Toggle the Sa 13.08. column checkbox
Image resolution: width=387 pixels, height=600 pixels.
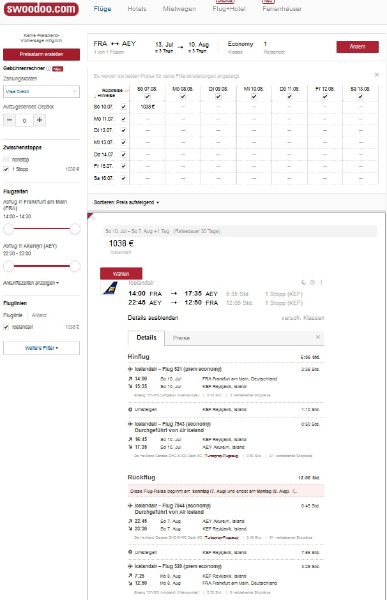[360, 96]
